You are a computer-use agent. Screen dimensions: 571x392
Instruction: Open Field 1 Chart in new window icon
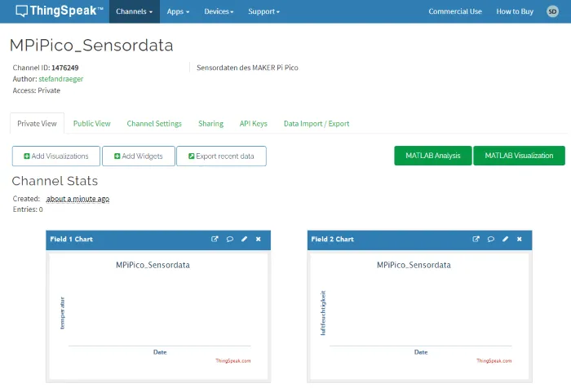click(x=215, y=240)
